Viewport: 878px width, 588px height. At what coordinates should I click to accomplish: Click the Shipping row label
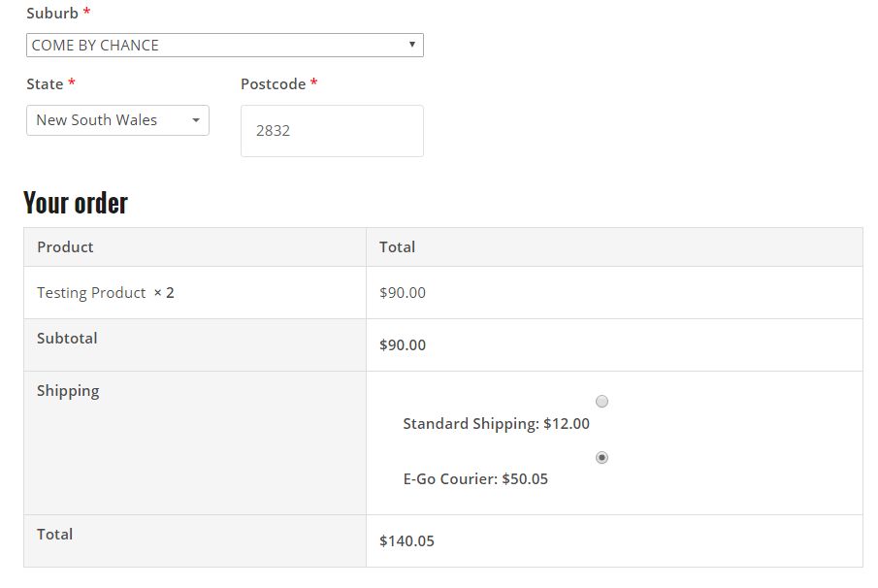pos(68,391)
